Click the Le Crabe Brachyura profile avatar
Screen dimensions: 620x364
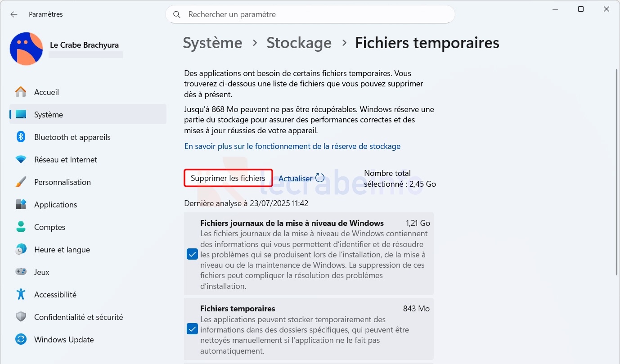(x=26, y=49)
